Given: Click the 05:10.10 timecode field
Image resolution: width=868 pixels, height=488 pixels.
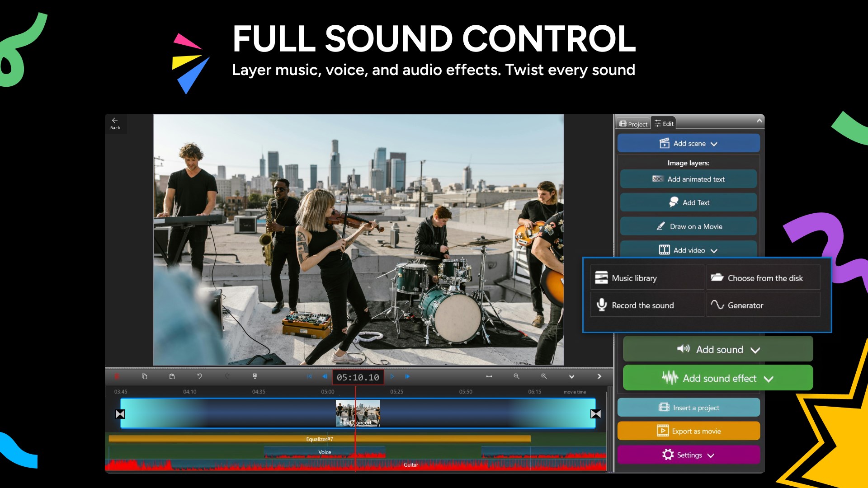Looking at the screenshot, I should (358, 377).
